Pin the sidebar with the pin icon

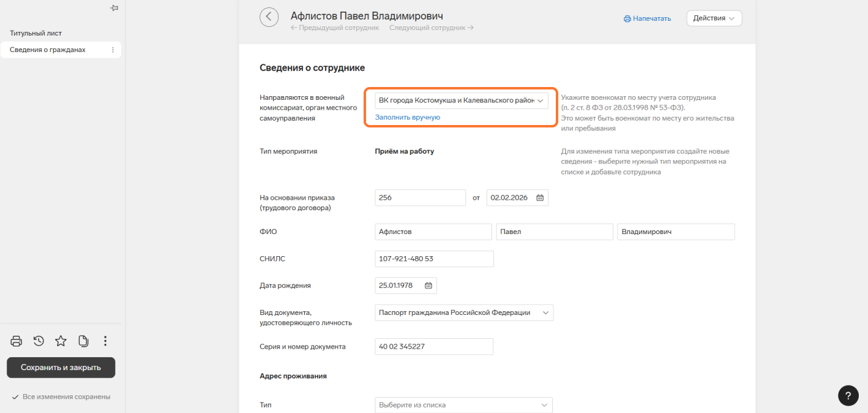[x=113, y=8]
